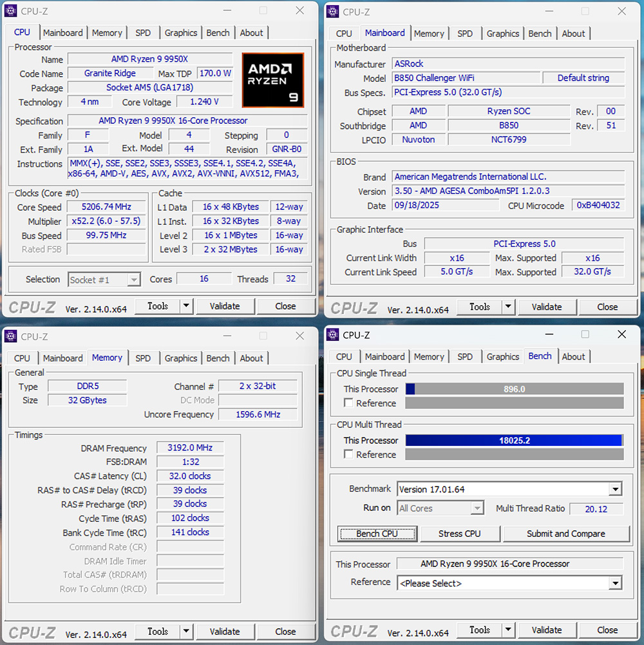Expand the Reference 'Please Select' dropdown
This screenshot has height=645, width=644.
coord(615,584)
